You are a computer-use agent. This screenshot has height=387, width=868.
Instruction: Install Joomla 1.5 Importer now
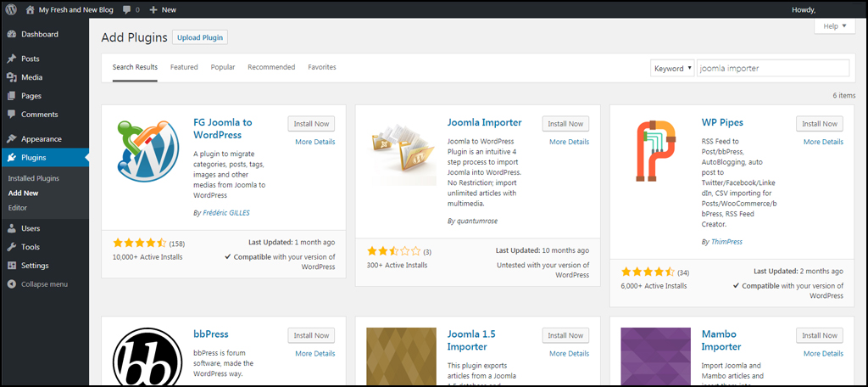click(x=565, y=335)
